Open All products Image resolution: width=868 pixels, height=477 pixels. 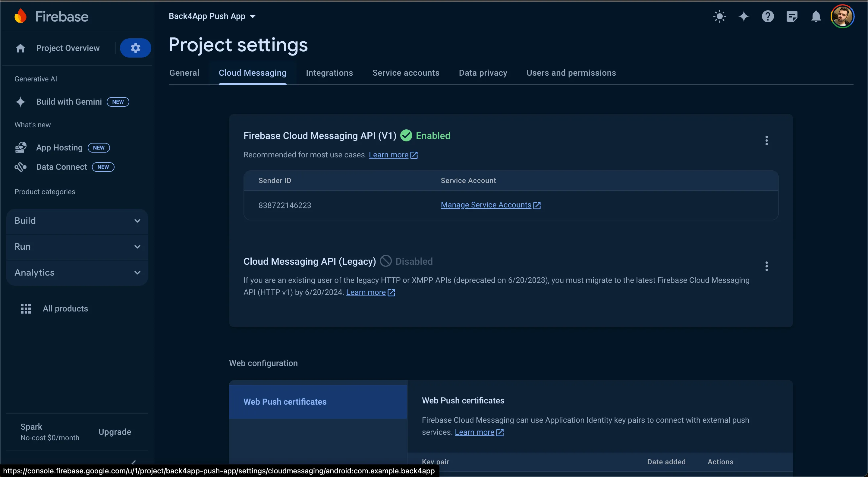[65, 308]
